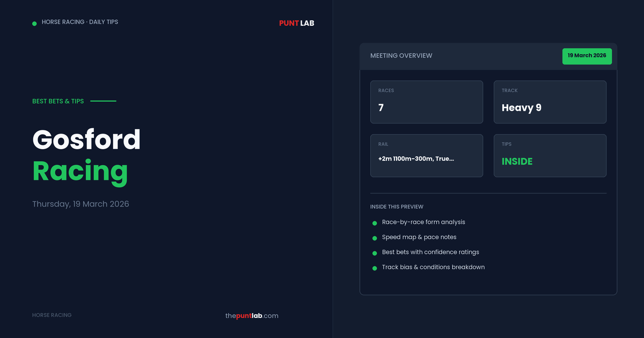Click the green line after Best Bets & Tips
This screenshot has height=338, width=644.
[103, 101]
